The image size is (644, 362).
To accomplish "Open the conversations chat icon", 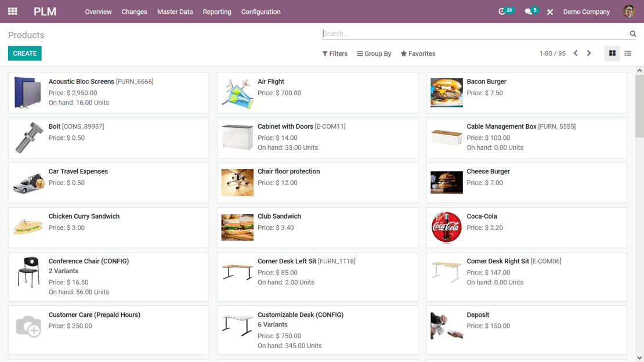I will point(529,12).
